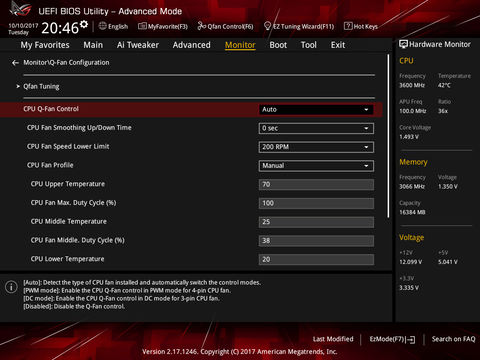Select the Monitor tab

tap(240, 45)
